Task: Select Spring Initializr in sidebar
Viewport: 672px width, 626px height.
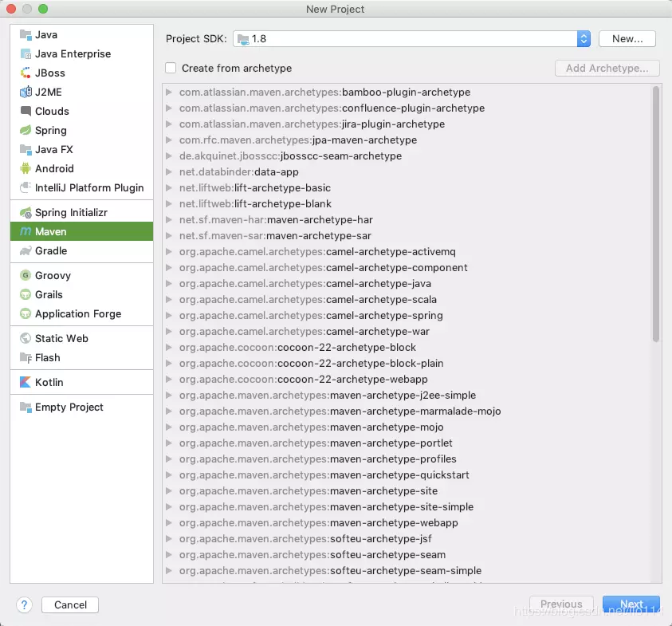Action: [81, 213]
